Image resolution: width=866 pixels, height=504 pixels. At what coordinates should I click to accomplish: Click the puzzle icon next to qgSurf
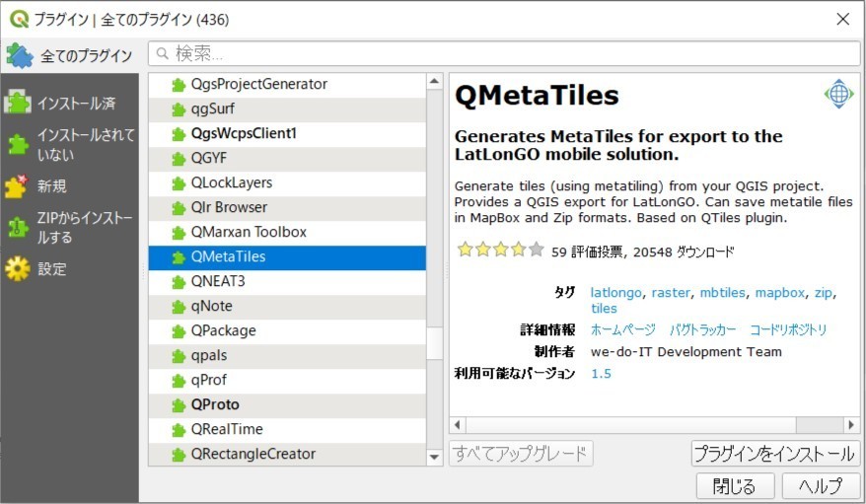click(x=178, y=109)
